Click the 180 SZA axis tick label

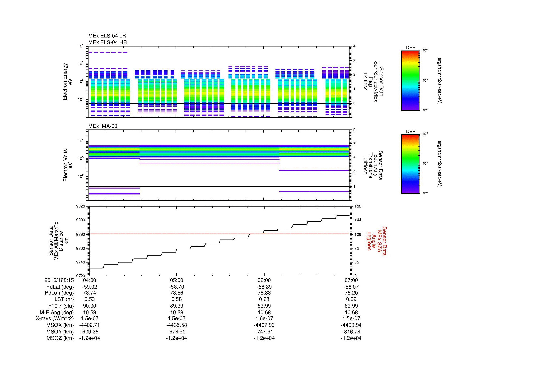358,206
